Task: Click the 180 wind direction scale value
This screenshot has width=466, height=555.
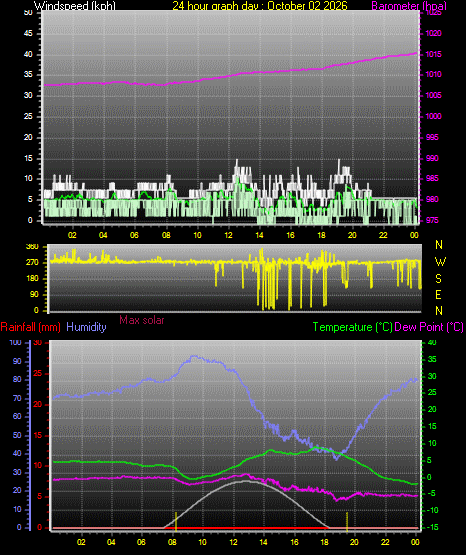Action: (32, 279)
